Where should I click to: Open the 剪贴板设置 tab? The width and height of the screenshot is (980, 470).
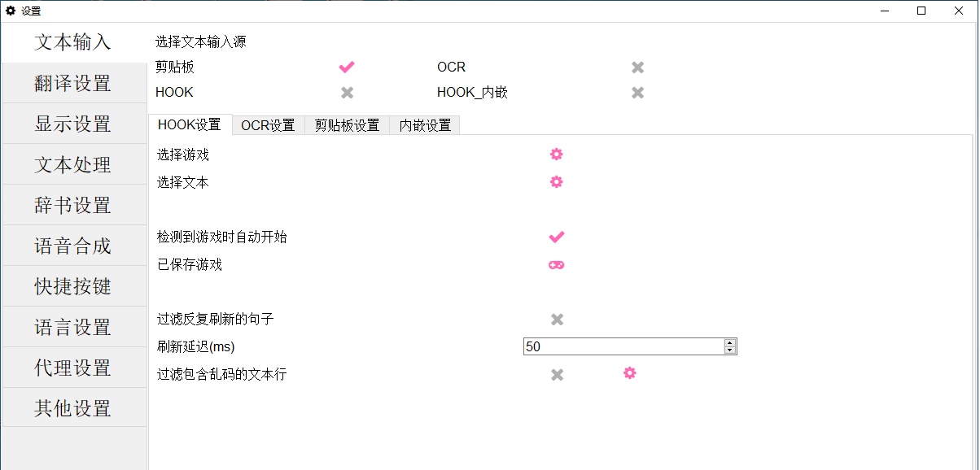pyautogui.click(x=345, y=124)
